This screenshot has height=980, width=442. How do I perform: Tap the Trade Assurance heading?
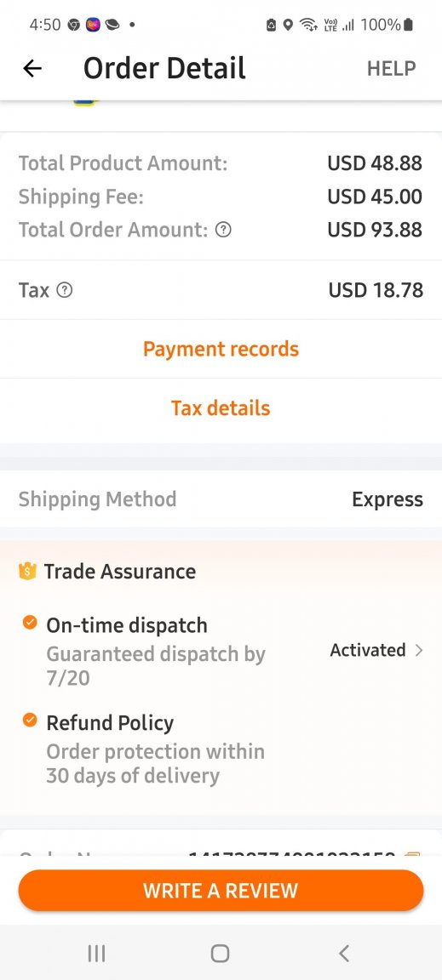(119, 572)
